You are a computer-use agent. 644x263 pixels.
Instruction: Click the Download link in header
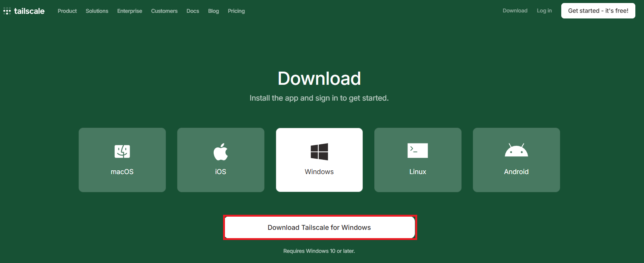point(515,11)
